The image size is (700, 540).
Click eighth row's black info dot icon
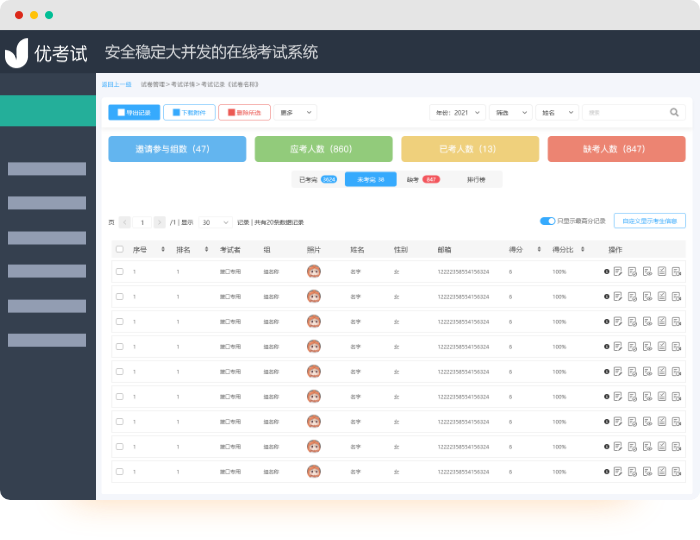[606, 446]
